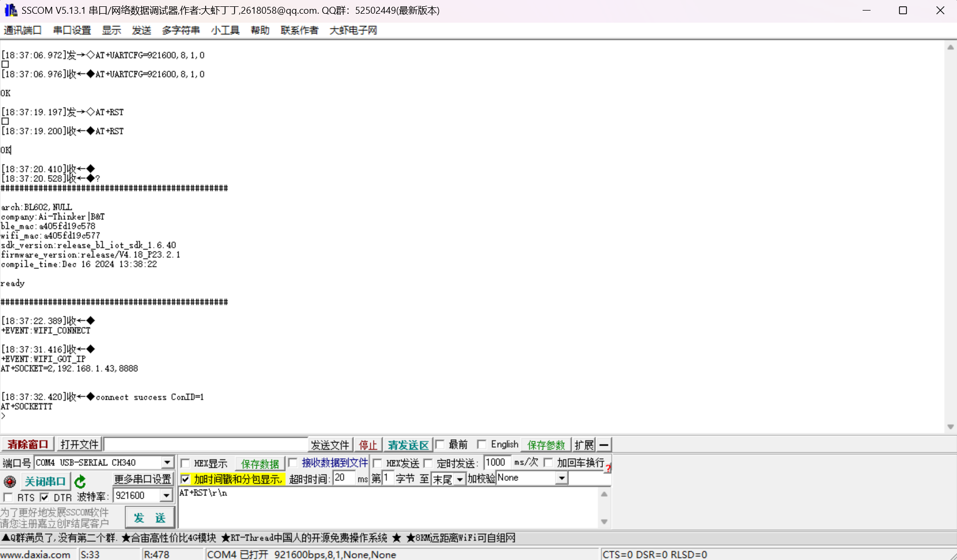Click the log window scroll down arrow
957x560 pixels.
[950, 427]
